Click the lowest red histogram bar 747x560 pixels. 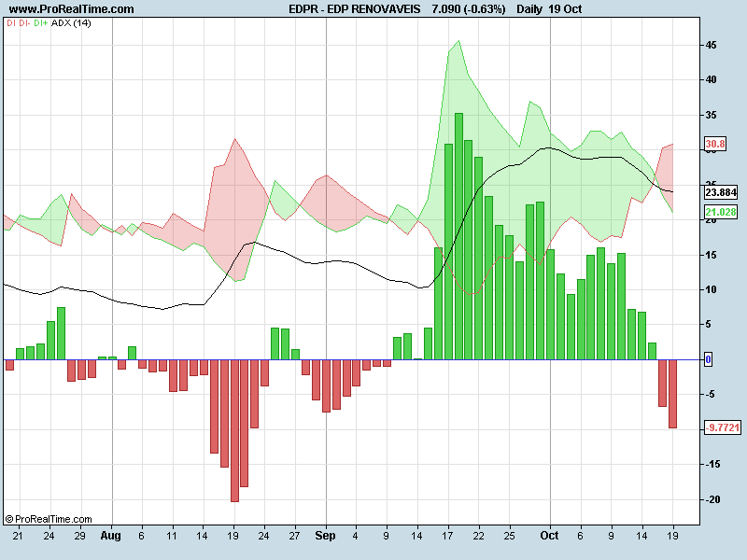(x=234, y=430)
